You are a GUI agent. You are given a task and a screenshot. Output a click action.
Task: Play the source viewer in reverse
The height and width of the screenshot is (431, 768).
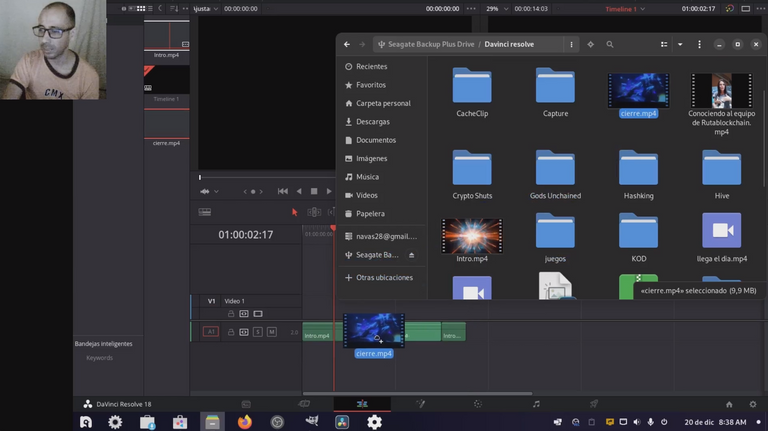pos(299,192)
